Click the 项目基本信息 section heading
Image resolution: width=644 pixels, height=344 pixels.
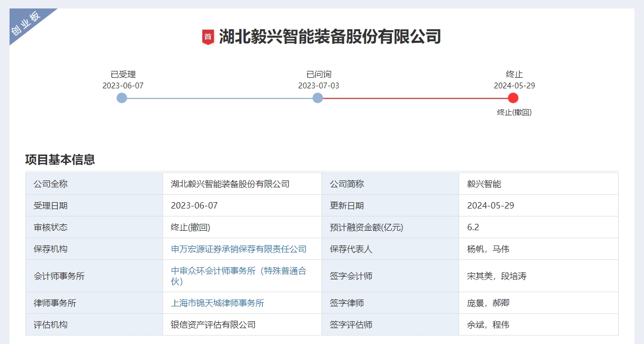[60, 159]
